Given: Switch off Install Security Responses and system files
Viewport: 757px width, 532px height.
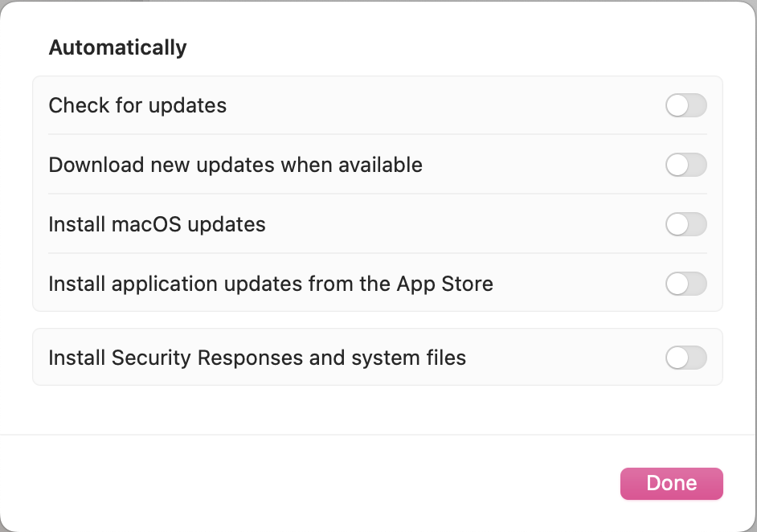Looking at the screenshot, I should (686, 357).
